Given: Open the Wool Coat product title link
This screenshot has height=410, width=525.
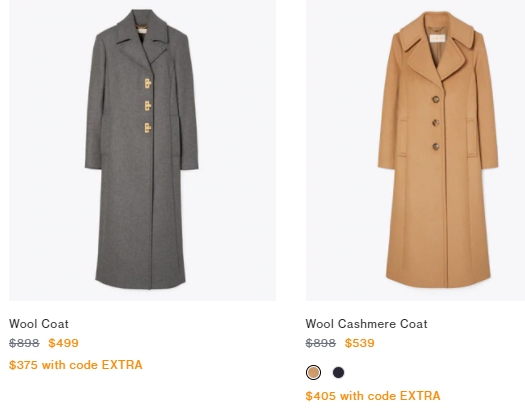Looking at the screenshot, I should (39, 324).
